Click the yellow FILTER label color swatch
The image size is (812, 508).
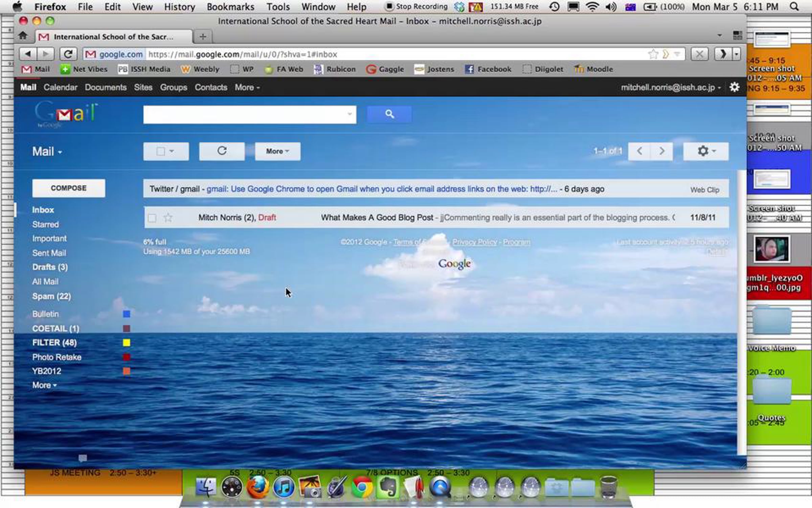[127, 343]
